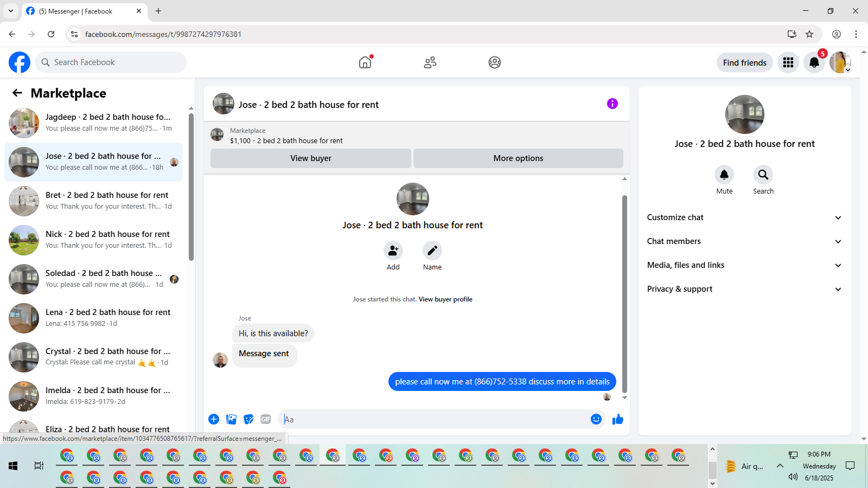The height and width of the screenshot is (488, 868).
Task: Choose a GIF in the composer
Action: 266,419
